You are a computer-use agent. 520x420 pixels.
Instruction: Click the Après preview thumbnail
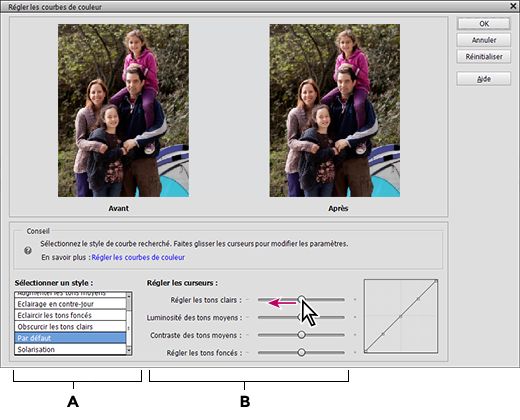click(335, 110)
